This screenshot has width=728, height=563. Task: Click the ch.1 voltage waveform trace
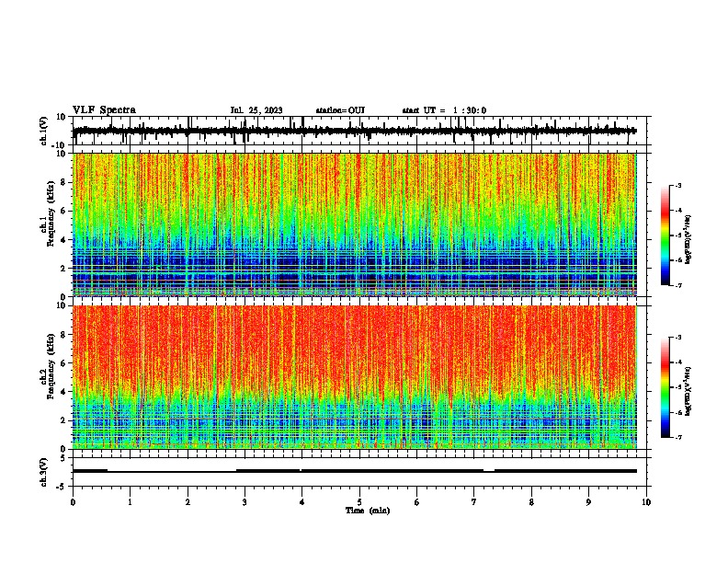(x=354, y=131)
